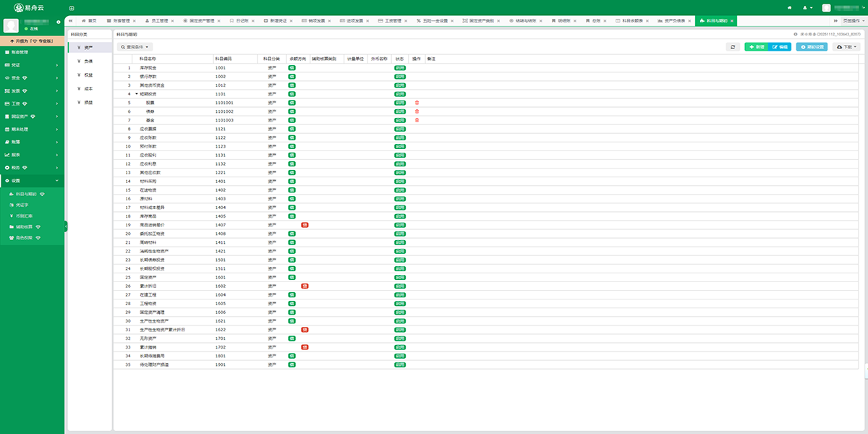This screenshot has width=868, height=434.
Task: Click the trash icon for 基金 row
Action: point(417,120)
